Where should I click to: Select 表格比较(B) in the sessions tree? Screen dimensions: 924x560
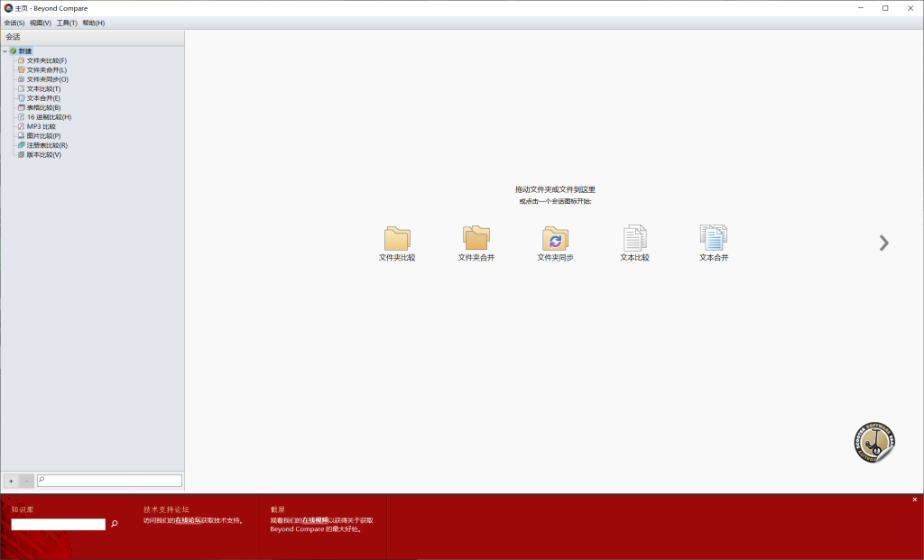[43, 107]
